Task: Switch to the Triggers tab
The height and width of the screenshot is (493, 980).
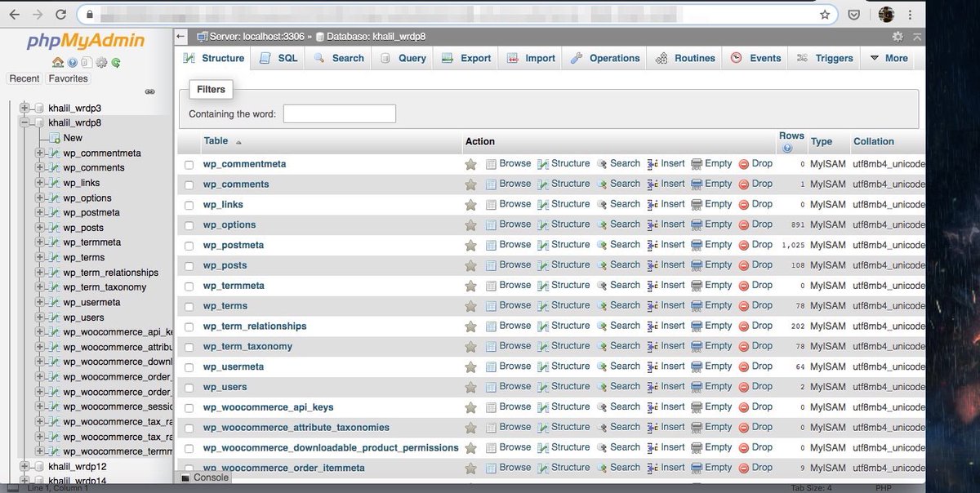Action: coord(825,58)
